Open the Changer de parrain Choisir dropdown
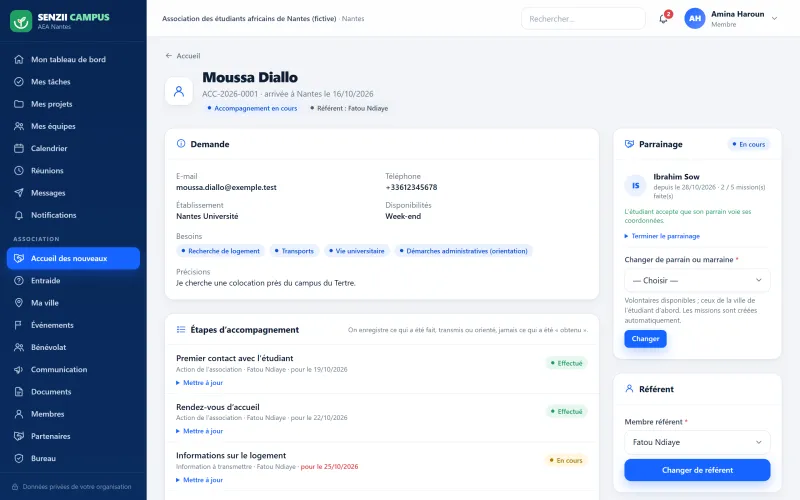 pos(697,280)
